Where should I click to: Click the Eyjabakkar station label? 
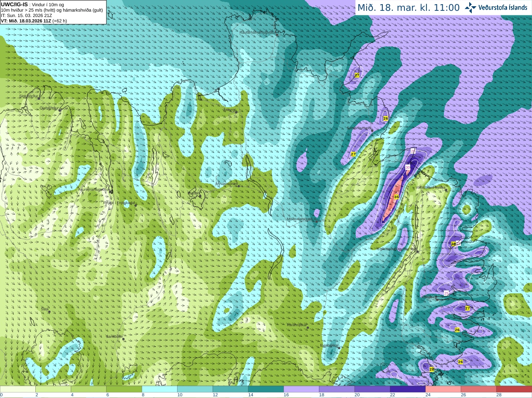click(330, 345)
